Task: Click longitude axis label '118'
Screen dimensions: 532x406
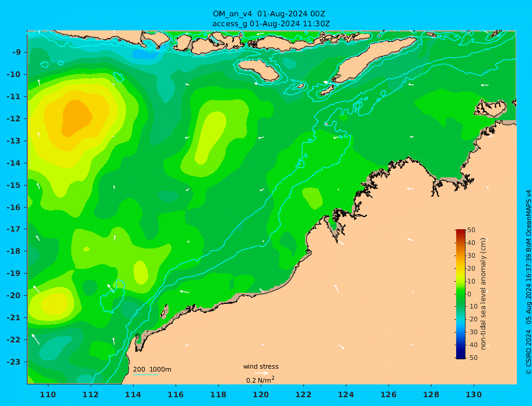Action: [x=218, y=394]
